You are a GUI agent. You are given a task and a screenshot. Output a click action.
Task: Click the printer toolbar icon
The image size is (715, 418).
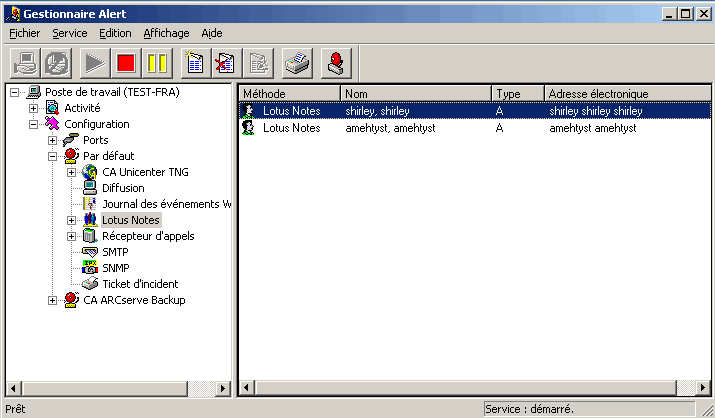coord(297,63)
